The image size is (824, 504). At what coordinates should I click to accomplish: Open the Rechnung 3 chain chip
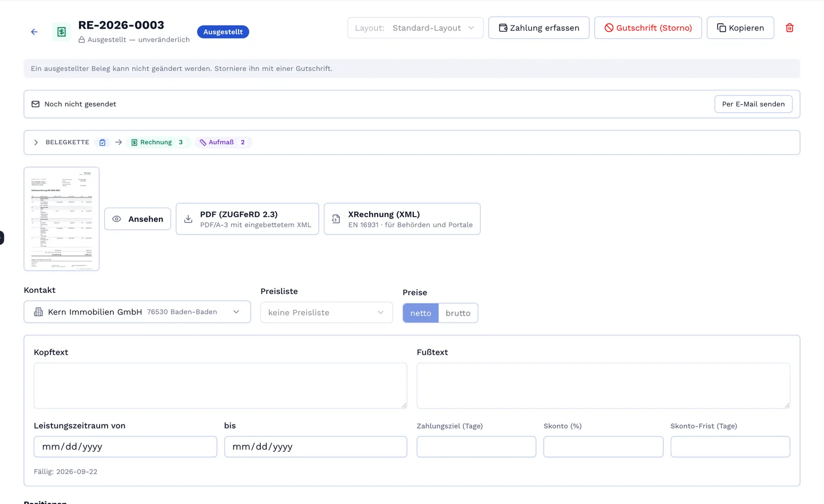158,142
